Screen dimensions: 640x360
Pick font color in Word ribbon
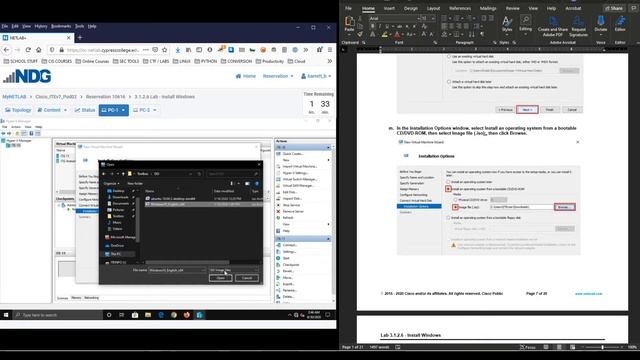397,34
